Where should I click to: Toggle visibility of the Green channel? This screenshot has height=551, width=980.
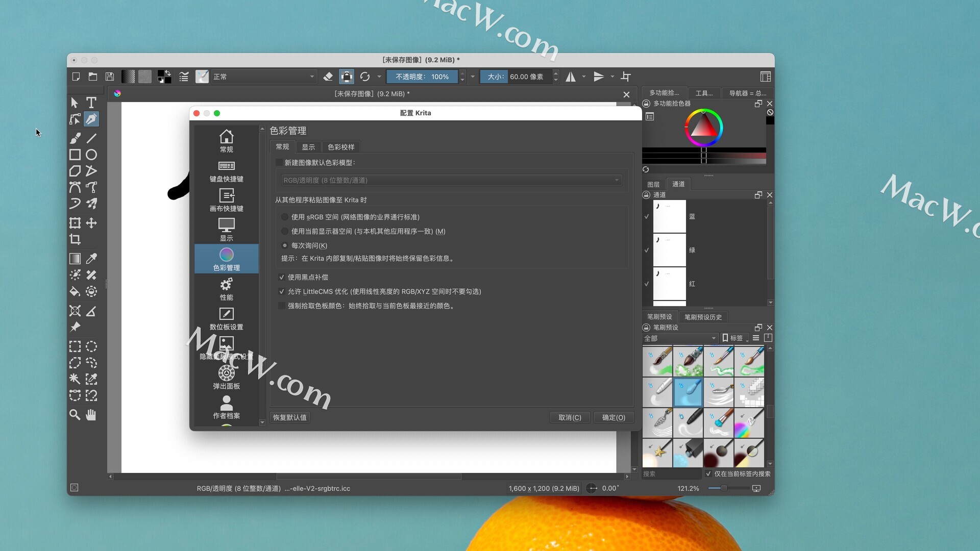pyautogui.click(x=647, y=250)
